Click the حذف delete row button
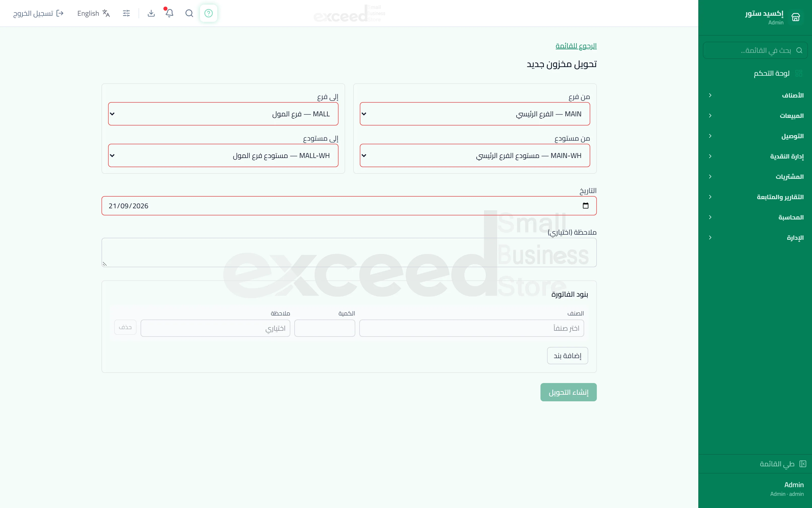Image resolution: width=812 pixels, height=508 pixels. [x=125, y=327]
